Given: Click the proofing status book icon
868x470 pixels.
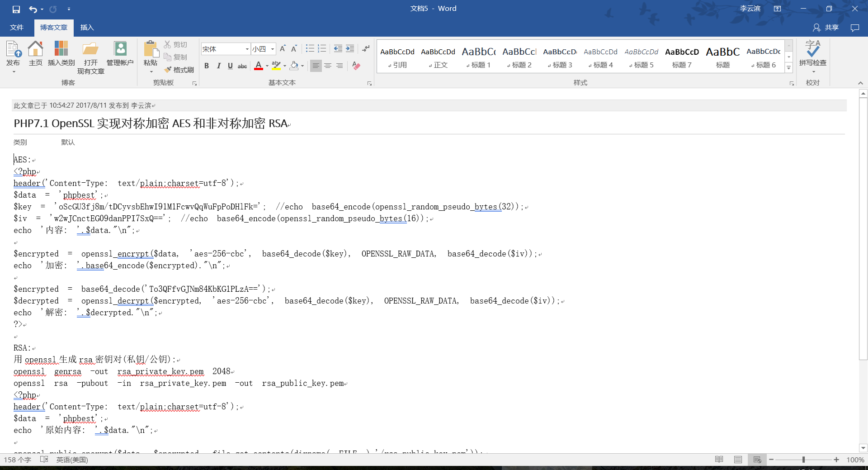Looking at the screenshot, I should point(44,460).
